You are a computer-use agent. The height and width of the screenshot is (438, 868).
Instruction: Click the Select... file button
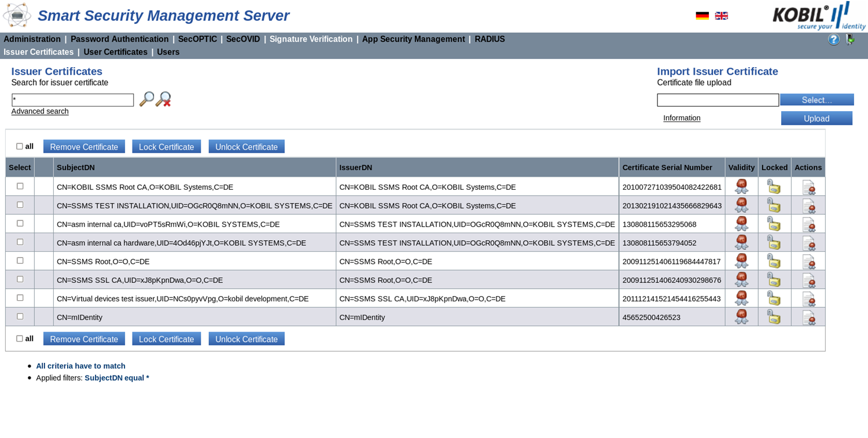816,100
